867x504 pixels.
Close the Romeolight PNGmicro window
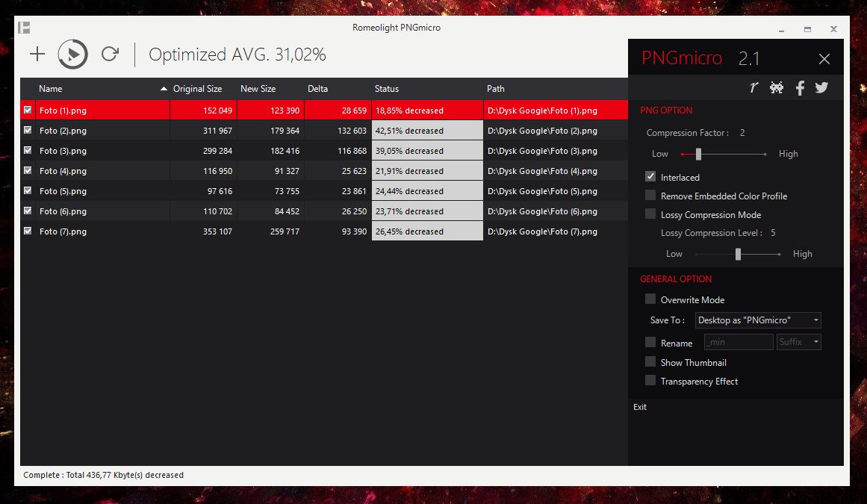point(833,29)
